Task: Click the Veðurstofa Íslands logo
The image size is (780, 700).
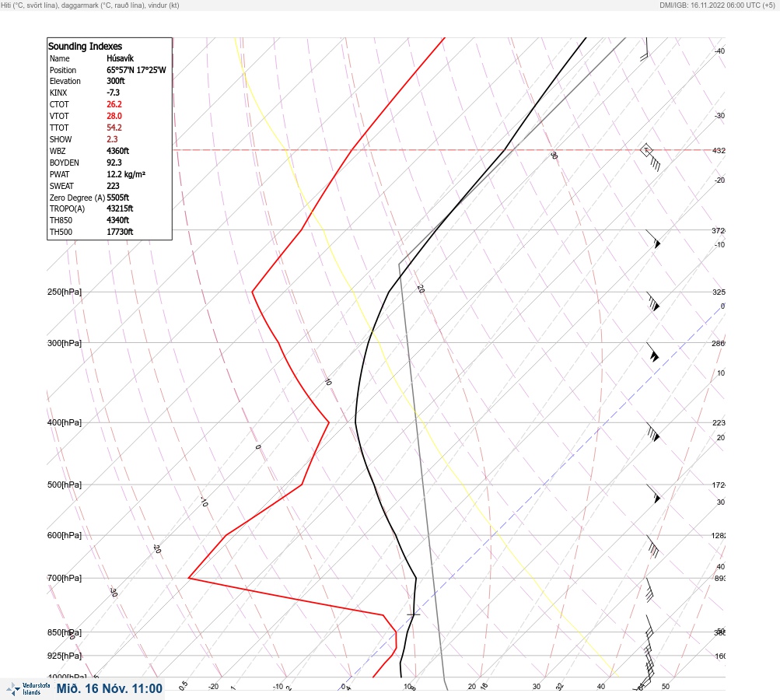Action: pyautogui.click(x=28, y=689)
